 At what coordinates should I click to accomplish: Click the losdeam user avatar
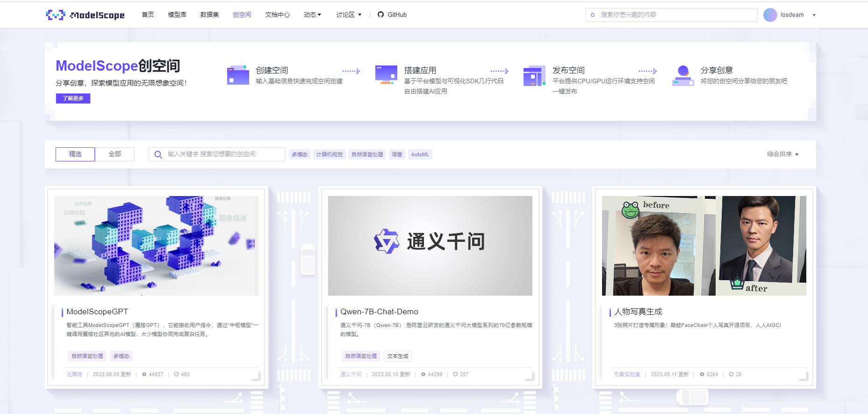click(x=770, y=15)
